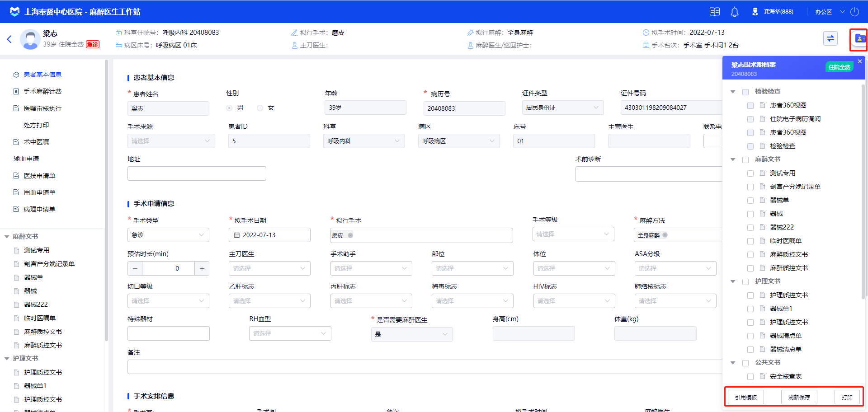Open 患者基本信息 in the sidebar menu
This screenshot has width=868, height=412.
point(42,75)
